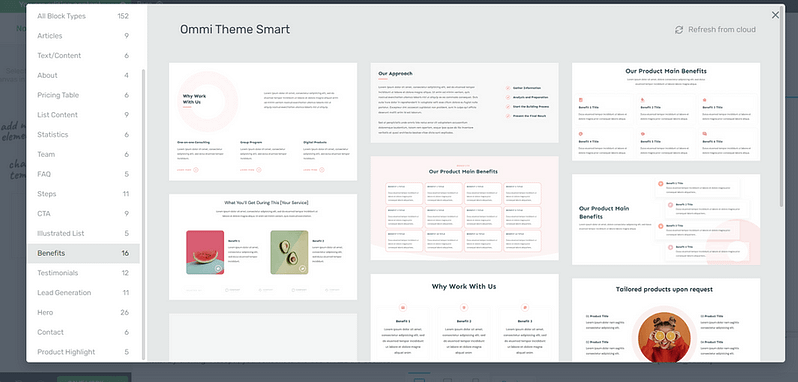Select Illustrated List category
The height and width of the screenshot is (382, 798).
click(x=83, y=233)
